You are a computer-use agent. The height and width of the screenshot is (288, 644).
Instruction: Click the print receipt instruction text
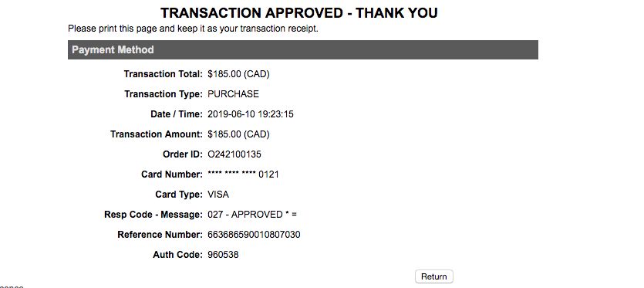click(x=193, y=29)
